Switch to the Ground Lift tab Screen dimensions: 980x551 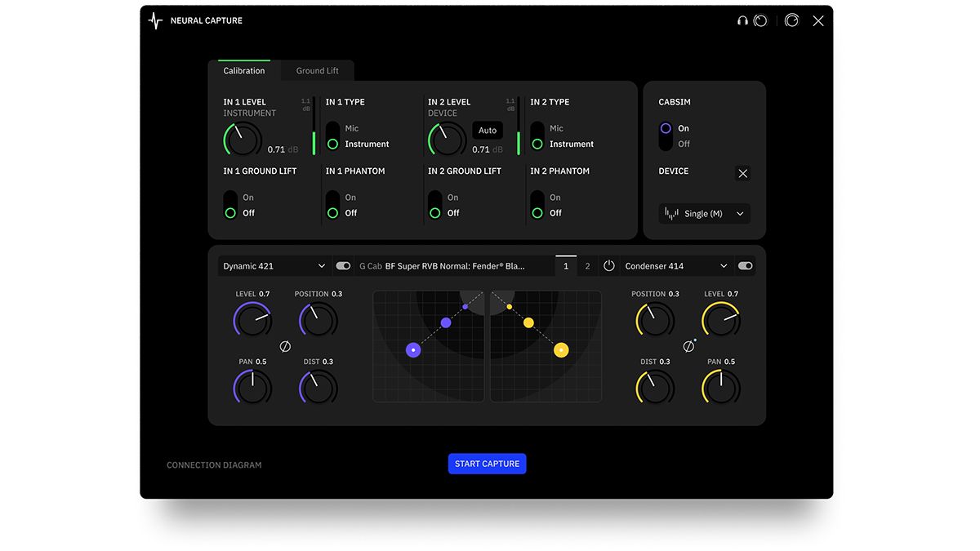(x=317, y=70)
